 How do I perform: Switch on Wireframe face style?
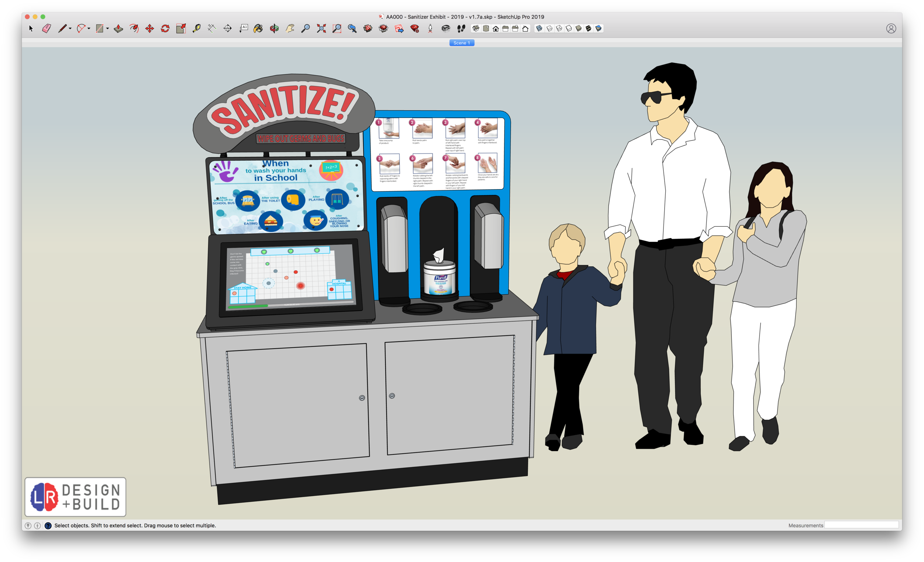pos(559,28)
